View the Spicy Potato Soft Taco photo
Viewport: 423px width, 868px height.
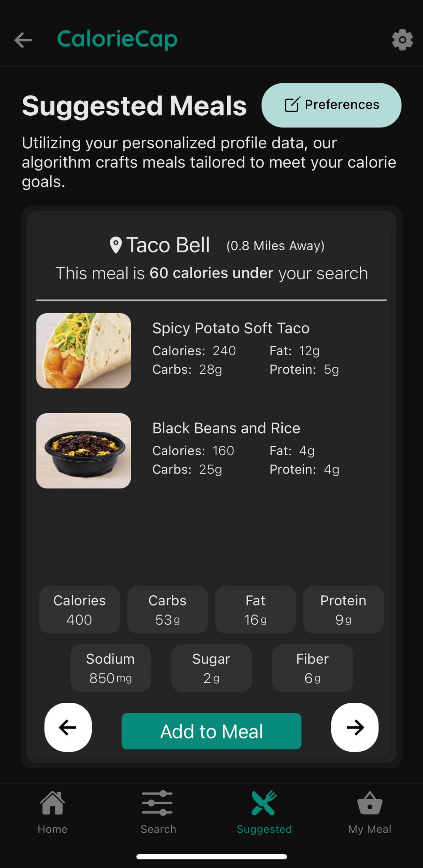(83, 350)
